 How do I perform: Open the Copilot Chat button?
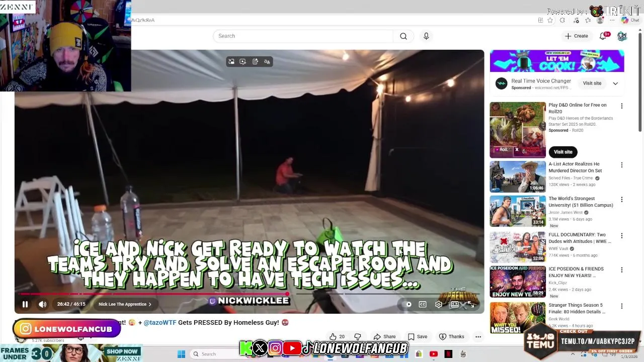pyautogui.click(x=630, y=20)
